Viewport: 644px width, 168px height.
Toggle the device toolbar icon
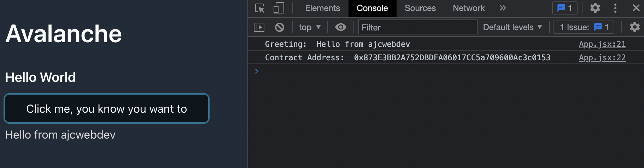pos(279,8)
